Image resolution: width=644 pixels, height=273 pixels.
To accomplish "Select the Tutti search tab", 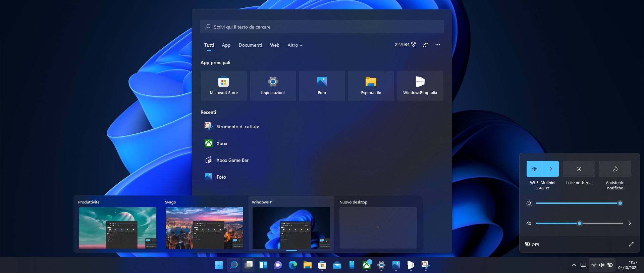I will (x=209, y=45).
